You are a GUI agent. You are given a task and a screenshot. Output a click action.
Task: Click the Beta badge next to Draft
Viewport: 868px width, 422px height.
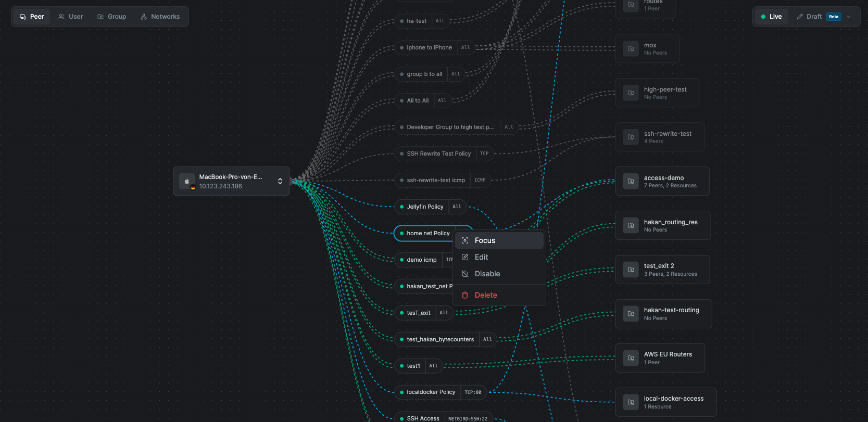pyautogui.click(x=834, y=17)
